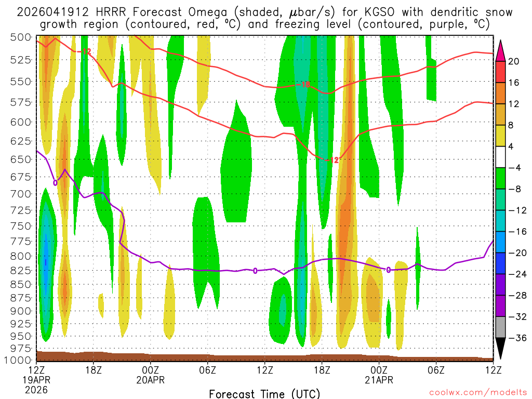Viewport: 532px width, 399px height.
Task: Click the coolwx.com/modelts link
Action: point(478,393)
